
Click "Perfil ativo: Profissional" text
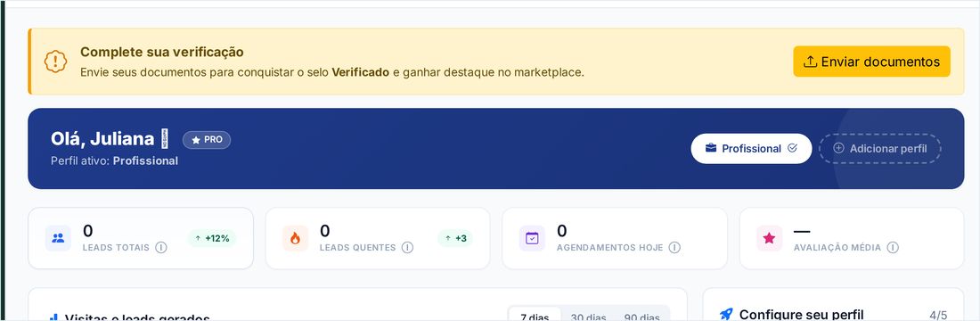tap(114, 160)
